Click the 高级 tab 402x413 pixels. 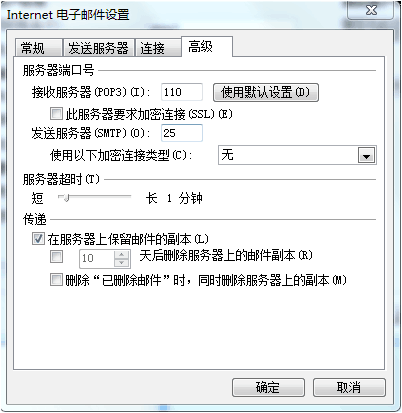[x=207, y=47]
